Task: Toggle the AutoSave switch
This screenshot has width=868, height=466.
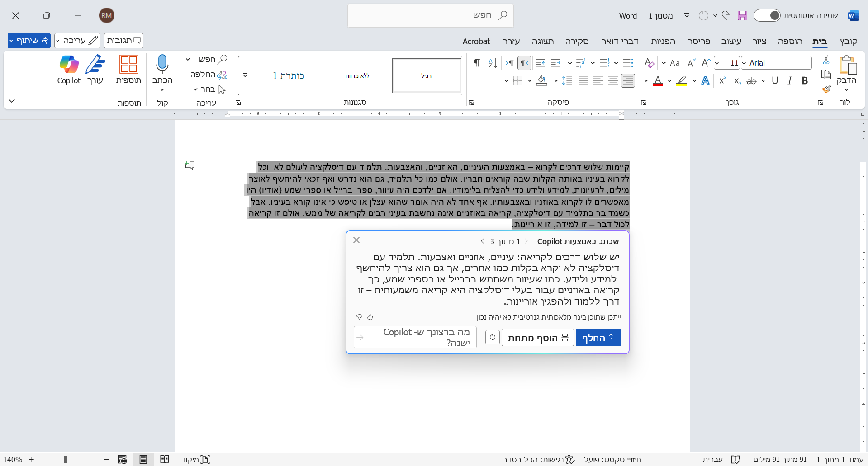Action: tap(767, 16)
